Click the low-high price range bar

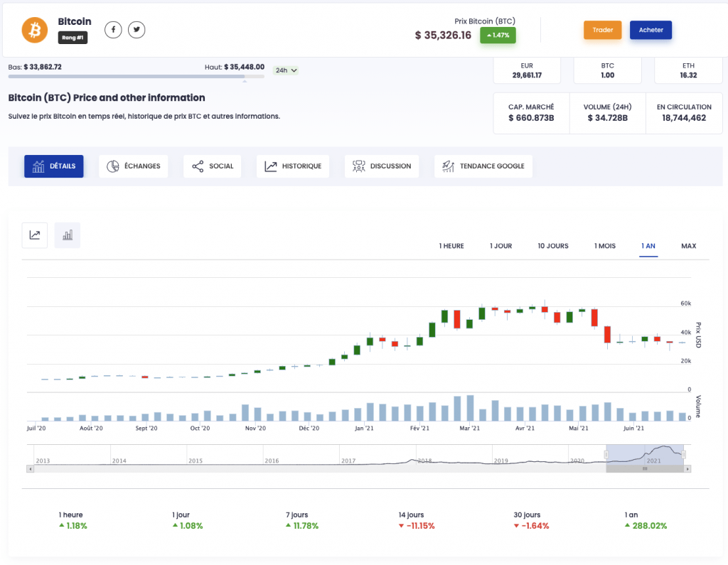click(136, 77)
